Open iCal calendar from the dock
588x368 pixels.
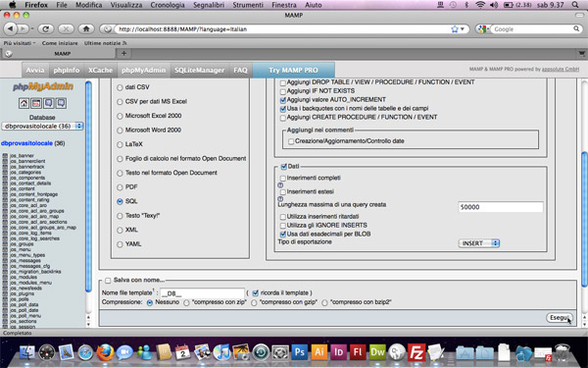point(182,352)
